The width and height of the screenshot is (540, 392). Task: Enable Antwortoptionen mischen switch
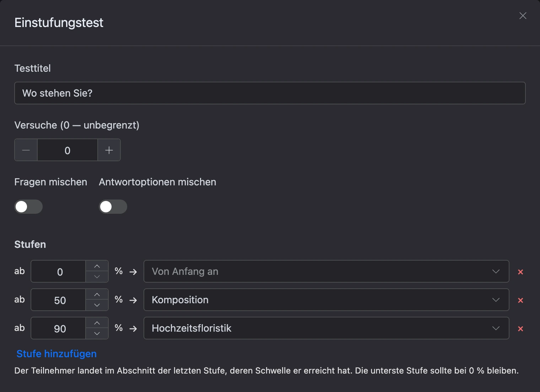tap(113, 207)
